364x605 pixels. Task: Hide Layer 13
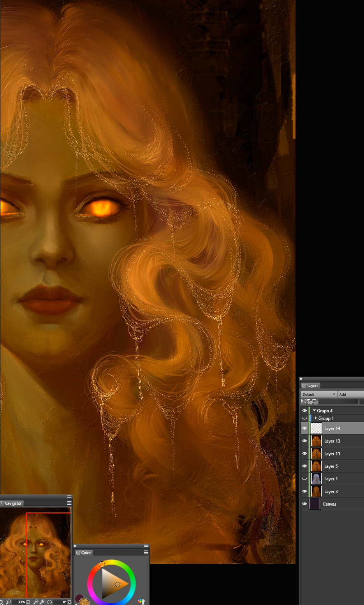click(x=304, y=441)
